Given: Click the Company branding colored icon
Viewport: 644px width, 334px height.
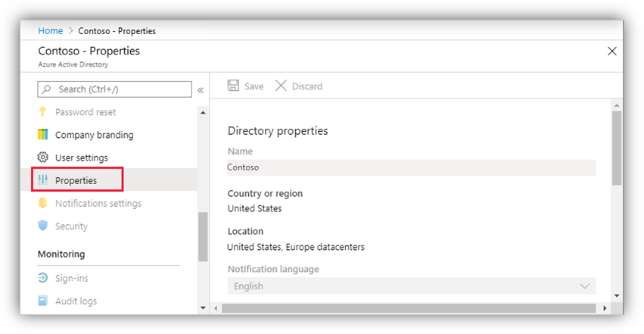Looking at the screenshot, I should tap(42, 135).
